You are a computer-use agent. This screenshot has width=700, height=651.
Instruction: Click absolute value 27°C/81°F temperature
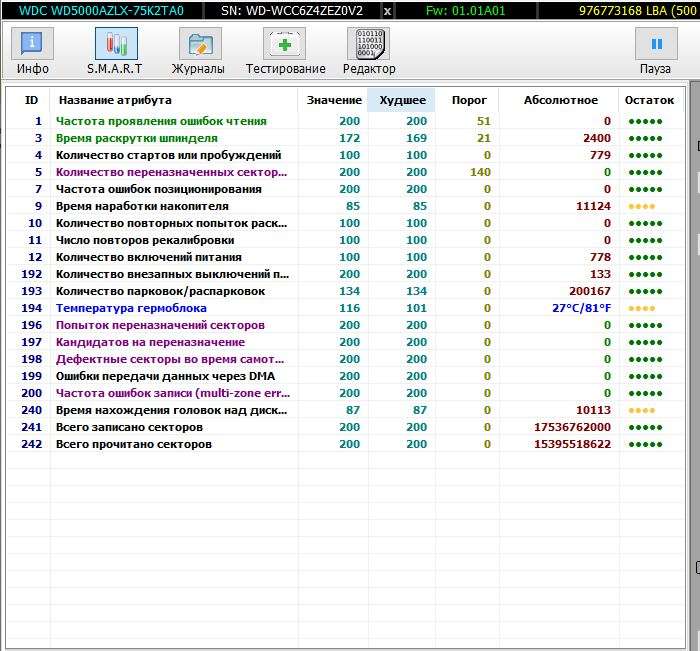click(581, 308)
